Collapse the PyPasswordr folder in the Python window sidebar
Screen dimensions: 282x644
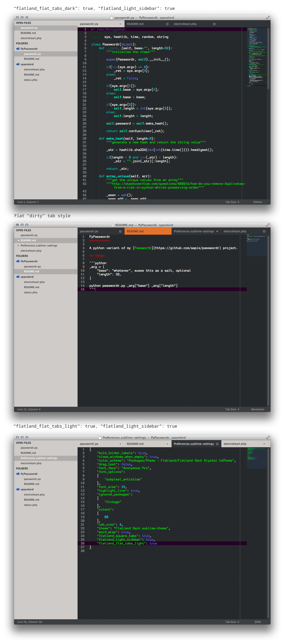click(18, 49)
